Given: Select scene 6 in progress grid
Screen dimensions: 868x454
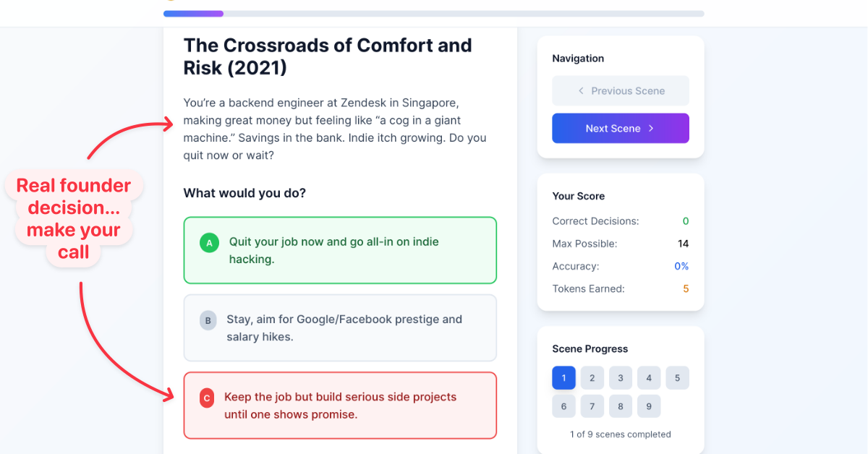Looking at the screenshot, I should click(x=564, y=406).
